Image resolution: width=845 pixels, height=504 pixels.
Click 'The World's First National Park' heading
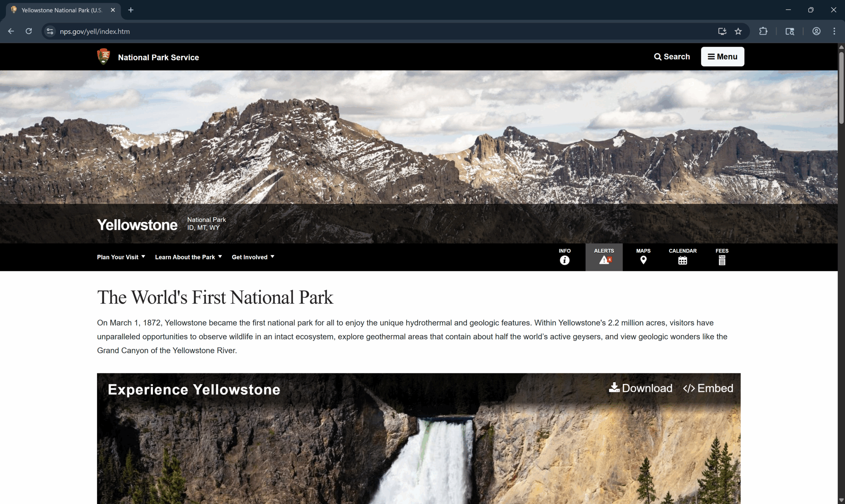pyautogui.click(x=215, y=297)
